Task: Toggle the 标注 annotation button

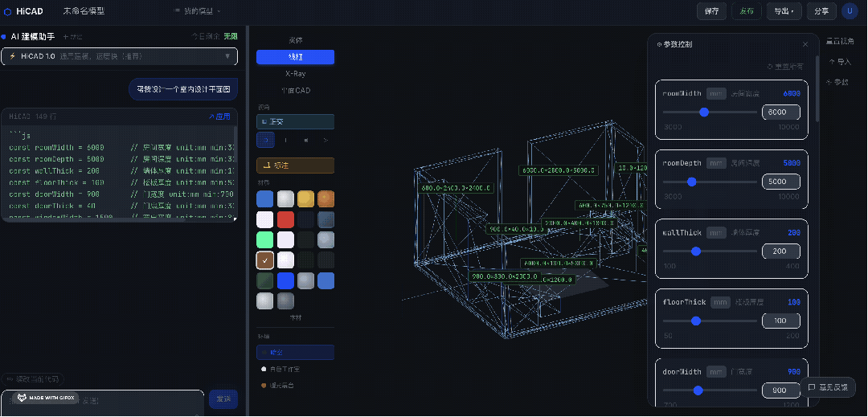Action: tap(296, 166)
